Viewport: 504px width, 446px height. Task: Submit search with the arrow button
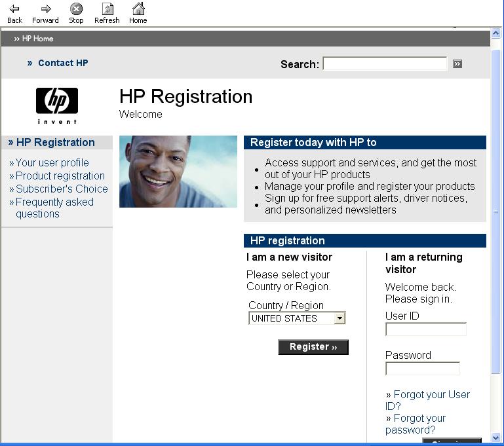tap(457, 64)
